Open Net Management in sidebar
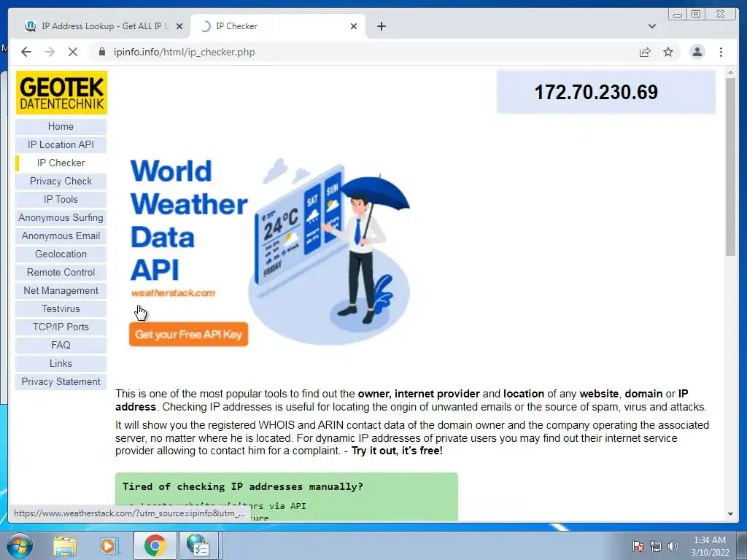Screen dimensions: 747x560 (x=61, y=290)
